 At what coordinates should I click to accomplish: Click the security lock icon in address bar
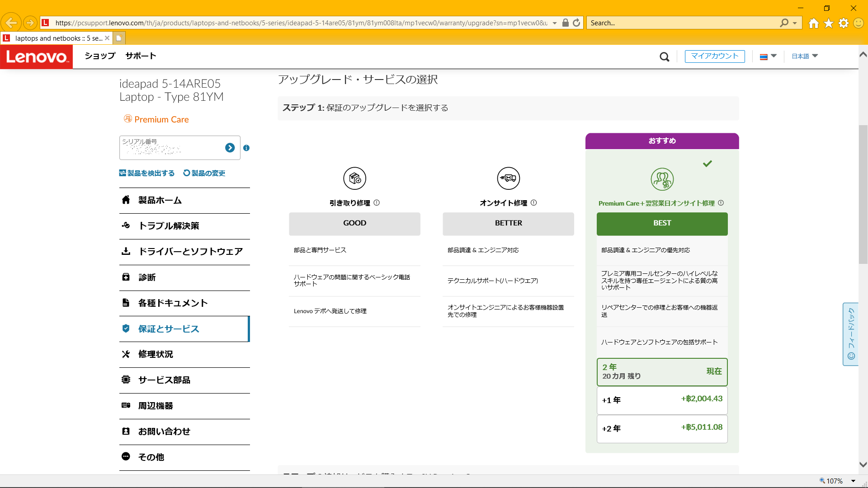pyautogui.click(x=565, y=23)
